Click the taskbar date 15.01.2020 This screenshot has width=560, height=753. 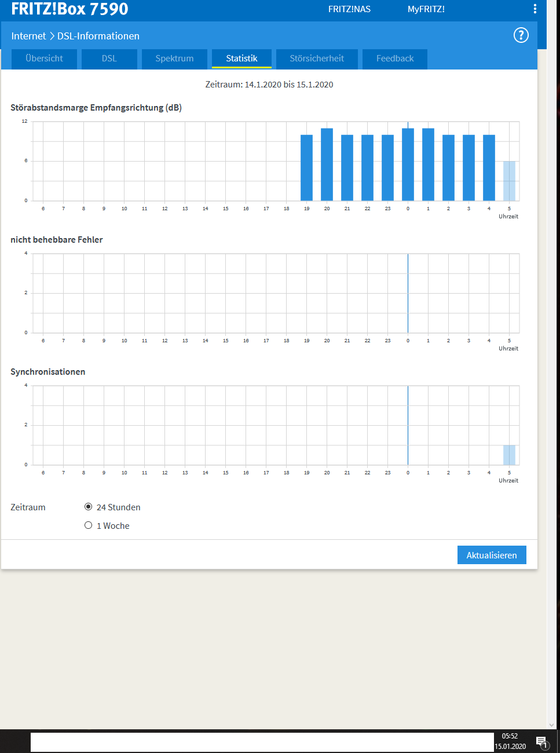(x=510, y=747)
